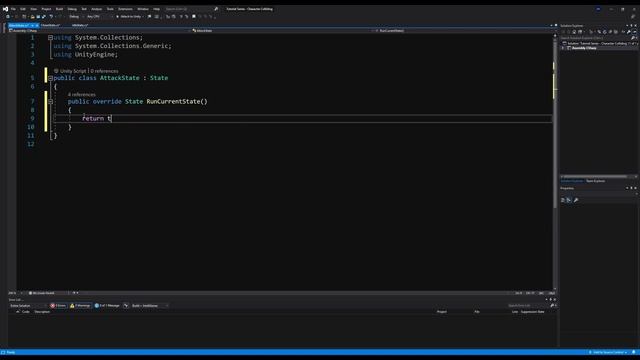The width and height of the screenshot is (640, 360).
Task: Click the editor vertical scrollbar
Action: click(x=555, y=162)
